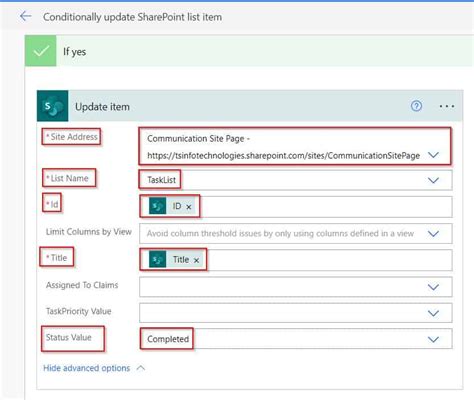
Task: Go back using the left arrow
Action: click(x=25, y=16)
